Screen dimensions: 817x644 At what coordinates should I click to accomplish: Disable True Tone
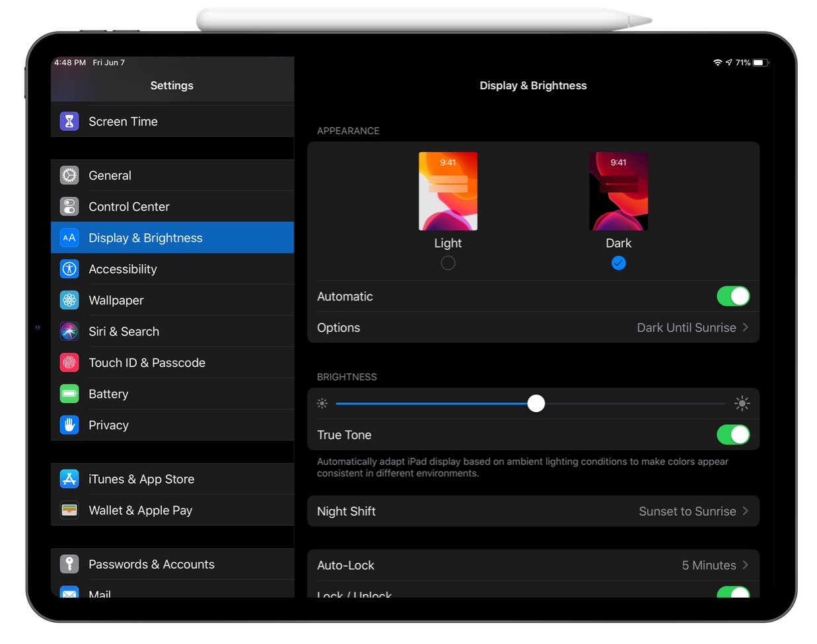pos(733,435)
